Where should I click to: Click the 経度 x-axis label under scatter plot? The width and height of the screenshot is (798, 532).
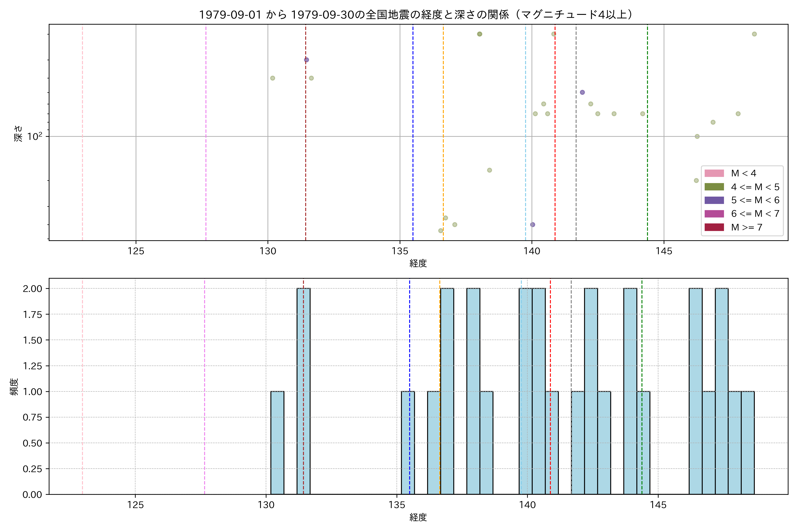[418, 263]
